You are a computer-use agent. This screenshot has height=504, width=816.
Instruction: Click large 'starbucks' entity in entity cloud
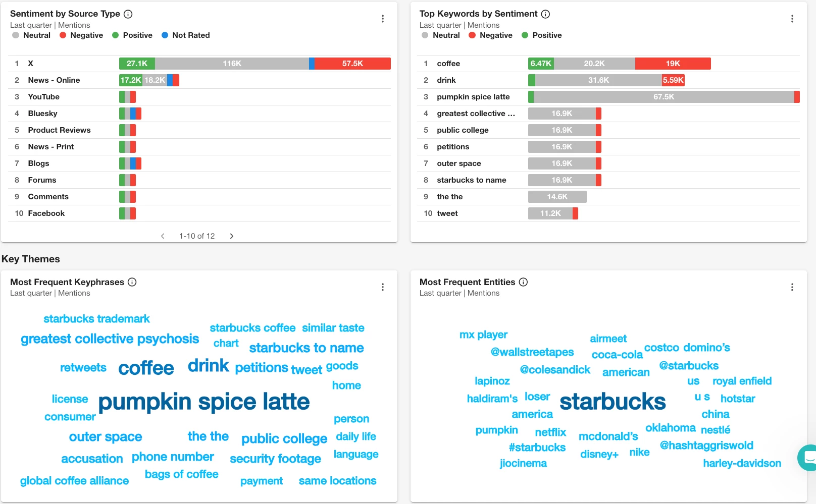click(x=613, y=402)
